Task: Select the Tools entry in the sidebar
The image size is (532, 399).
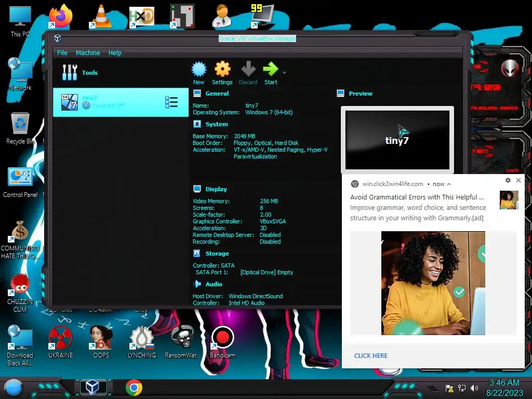Action: click(121, 73)
